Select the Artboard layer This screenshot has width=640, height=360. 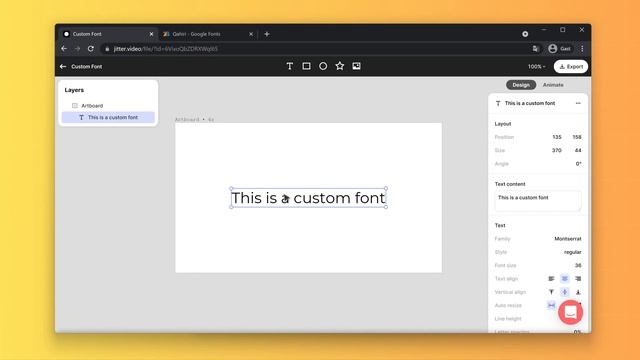(x=108, y=106)
